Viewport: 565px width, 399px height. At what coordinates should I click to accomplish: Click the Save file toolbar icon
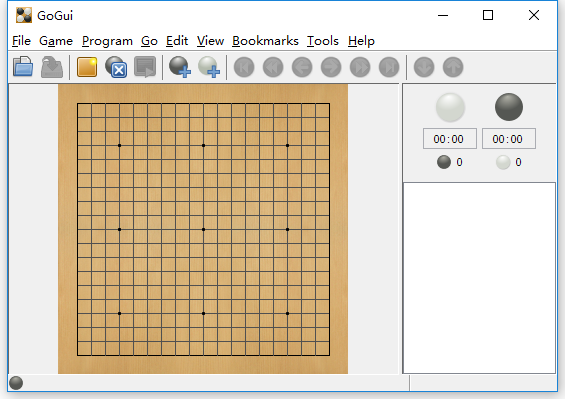pyautogui.click(x=52, y=67)
